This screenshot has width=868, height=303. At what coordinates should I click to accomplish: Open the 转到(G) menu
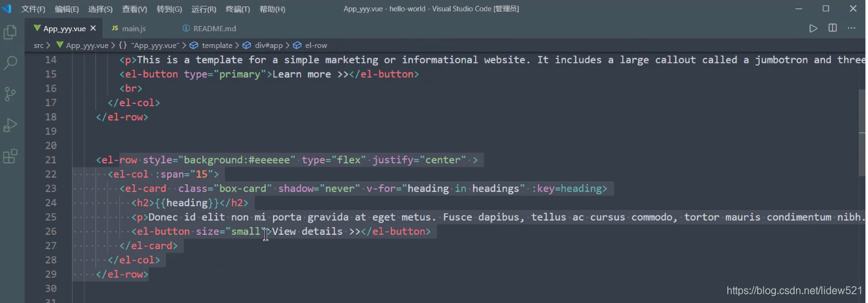pyautogui.click(x=169, y=9)
